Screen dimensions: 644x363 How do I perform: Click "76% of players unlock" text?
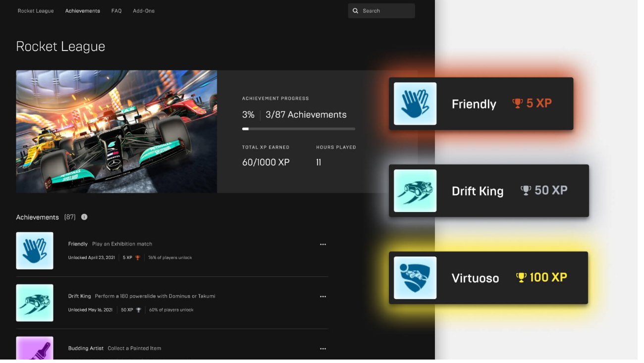170,258
